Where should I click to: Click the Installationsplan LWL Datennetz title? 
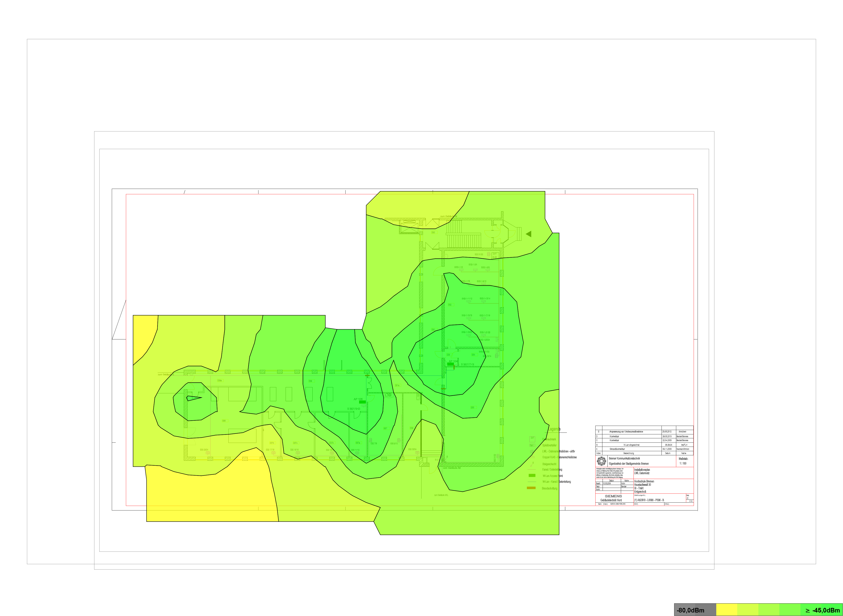click(x=642, y=471)
